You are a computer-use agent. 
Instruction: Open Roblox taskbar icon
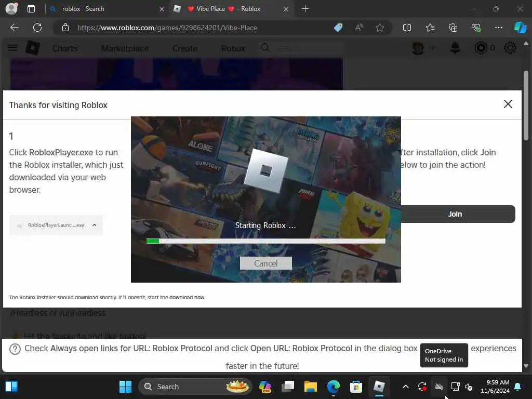379,387
